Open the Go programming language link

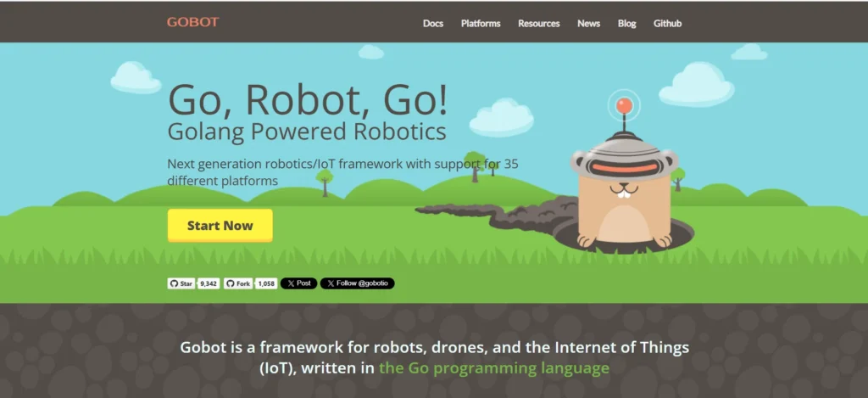coord(494,368)
